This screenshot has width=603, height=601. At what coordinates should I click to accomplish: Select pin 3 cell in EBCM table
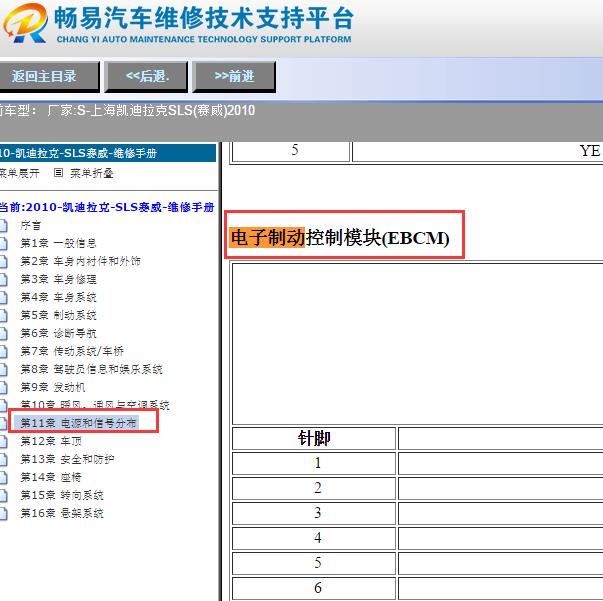(314, 513)
